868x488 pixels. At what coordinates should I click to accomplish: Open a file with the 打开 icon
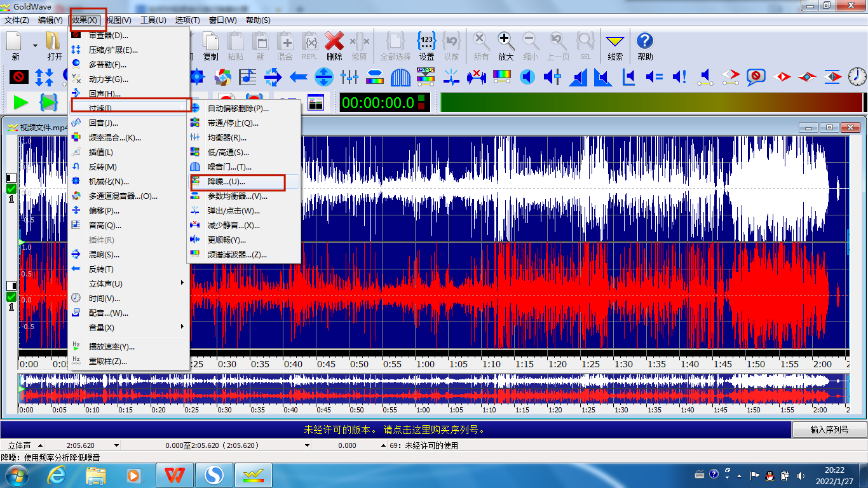click(x=55, y=46)
